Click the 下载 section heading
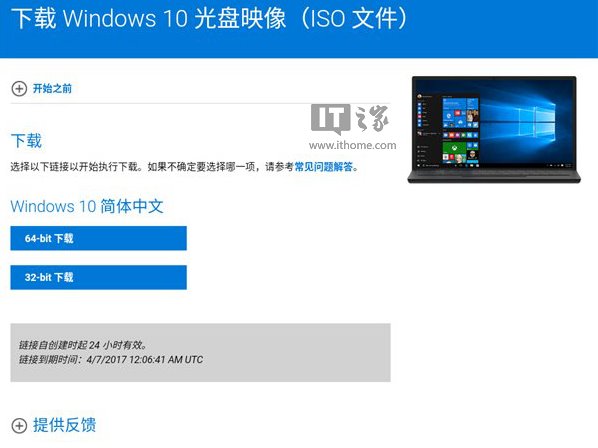 (26, 141)
